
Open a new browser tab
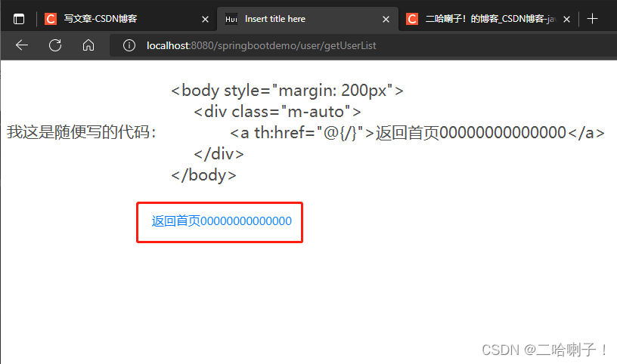pyautogui.click(x=592, y=18)
